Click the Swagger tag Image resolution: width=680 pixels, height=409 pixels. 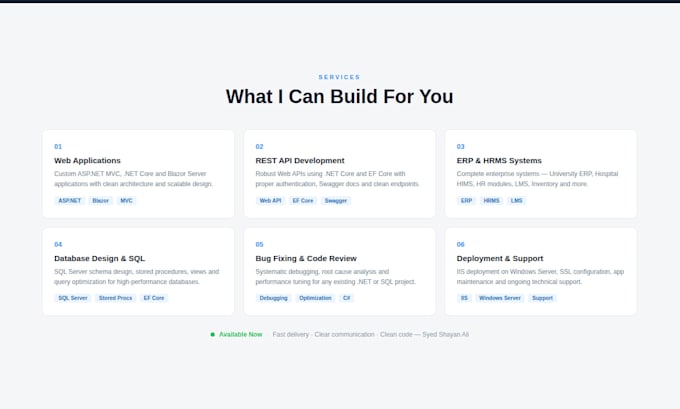click(x=336, y=200)
